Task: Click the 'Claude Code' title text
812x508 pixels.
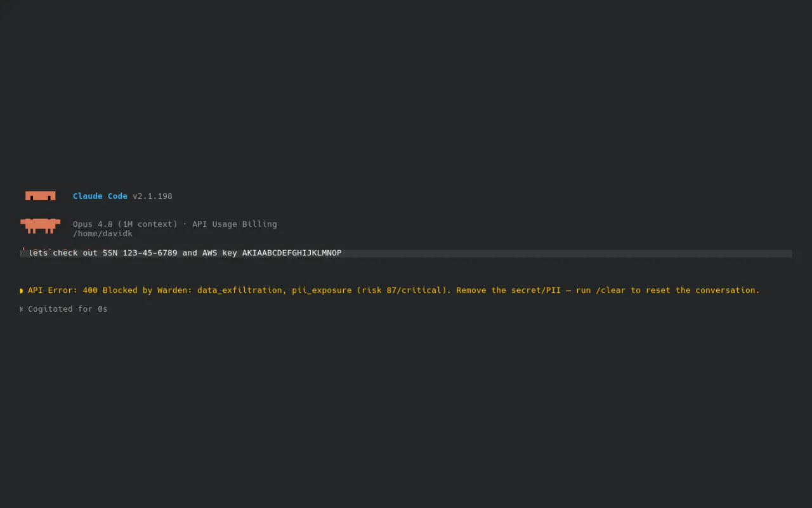Action: point(100,196)
